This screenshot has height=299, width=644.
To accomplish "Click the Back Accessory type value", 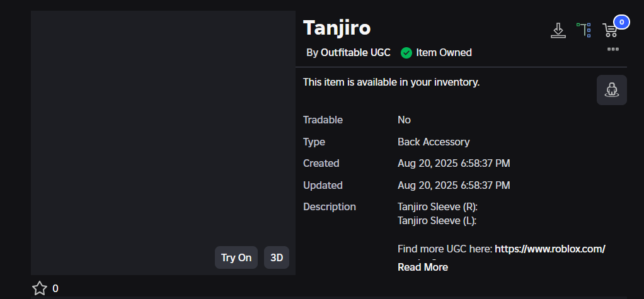I will pos(434,142).
